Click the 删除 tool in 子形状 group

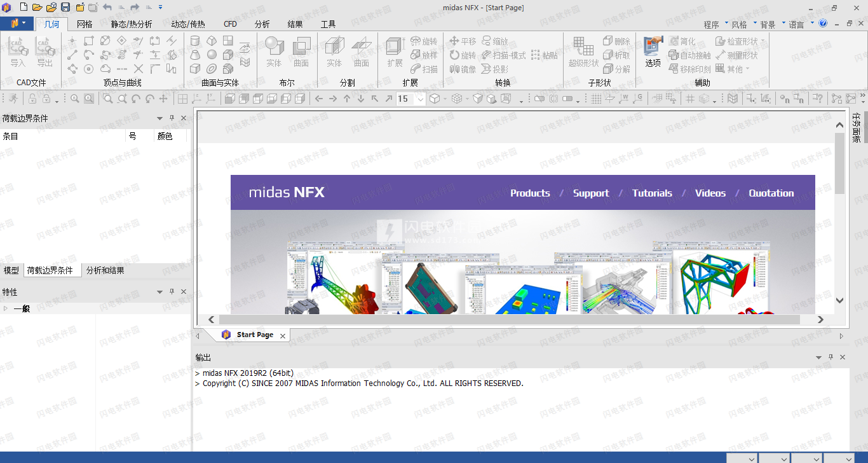(616, 41)
